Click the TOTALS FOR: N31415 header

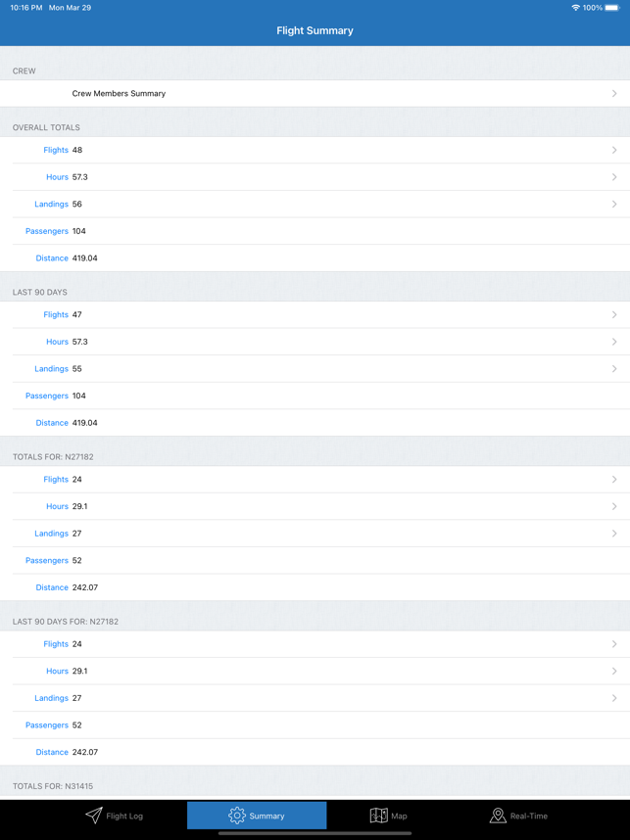tap(53, 786)
